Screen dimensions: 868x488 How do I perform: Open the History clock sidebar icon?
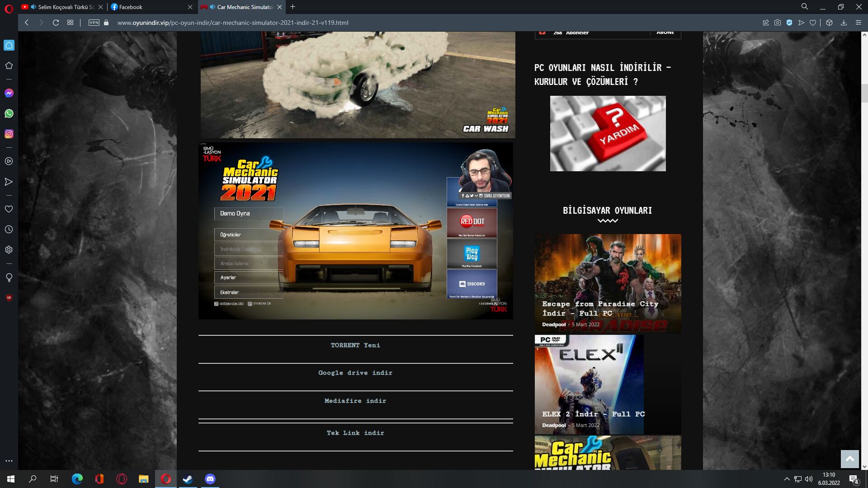click(x=9, y=230)
